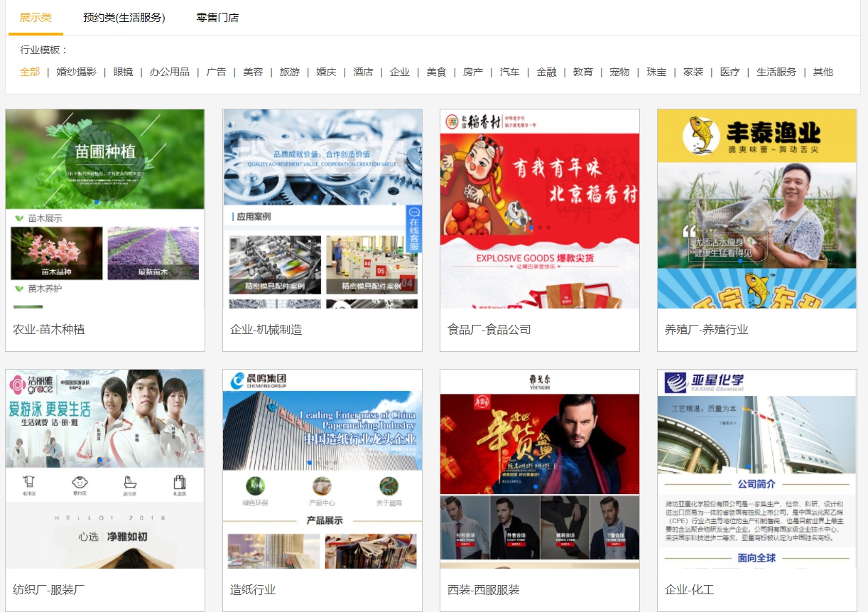868x612 pixels.
Task: Click the 食品厂-食品公司 template title
Action: [x=489, y=330]
